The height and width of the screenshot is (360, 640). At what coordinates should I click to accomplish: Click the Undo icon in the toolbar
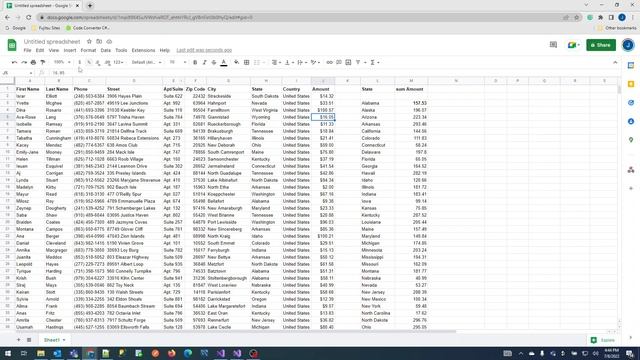click(x=14, y=62)
